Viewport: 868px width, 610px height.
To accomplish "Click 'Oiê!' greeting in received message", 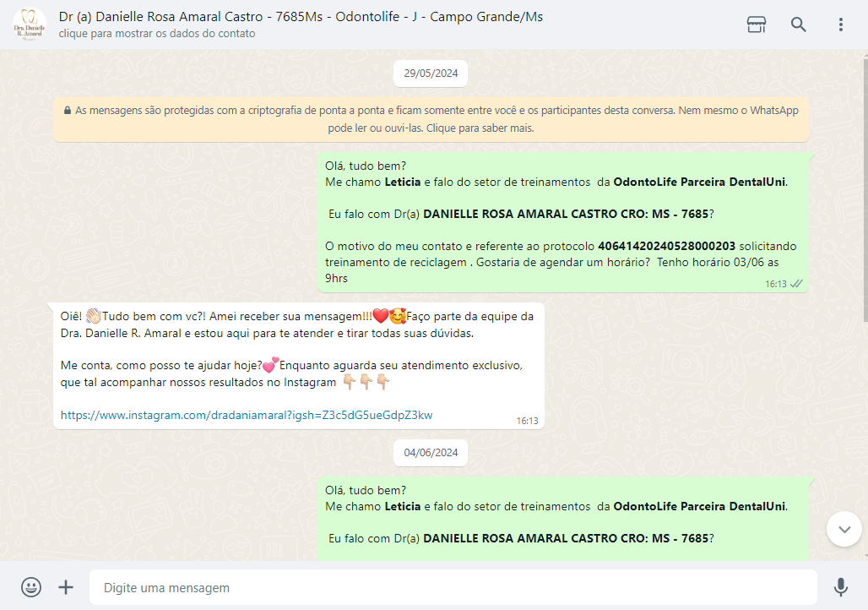I will point(71,316).
